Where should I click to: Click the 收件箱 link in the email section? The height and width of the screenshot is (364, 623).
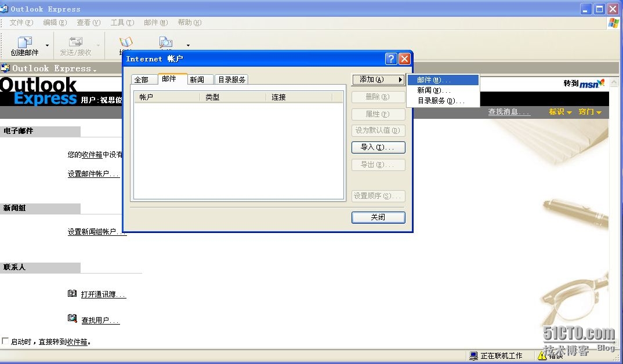coord(92,154)
